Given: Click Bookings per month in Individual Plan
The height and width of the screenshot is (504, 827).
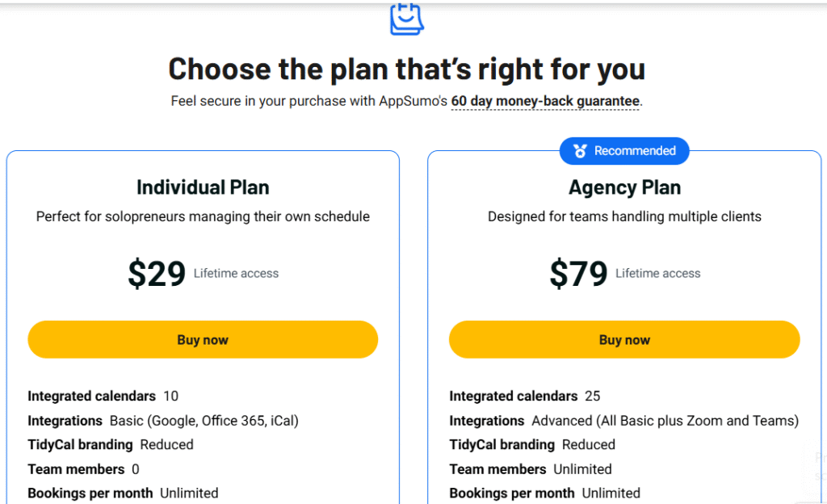Looking at the screenshot, I should pos(90,493).
